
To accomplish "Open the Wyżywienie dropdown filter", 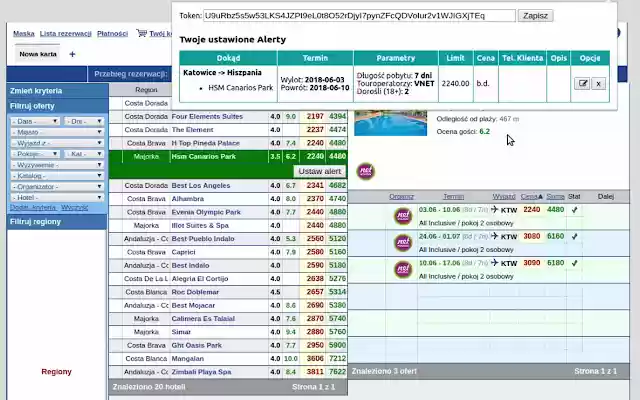I will click(x=57, y=165).
